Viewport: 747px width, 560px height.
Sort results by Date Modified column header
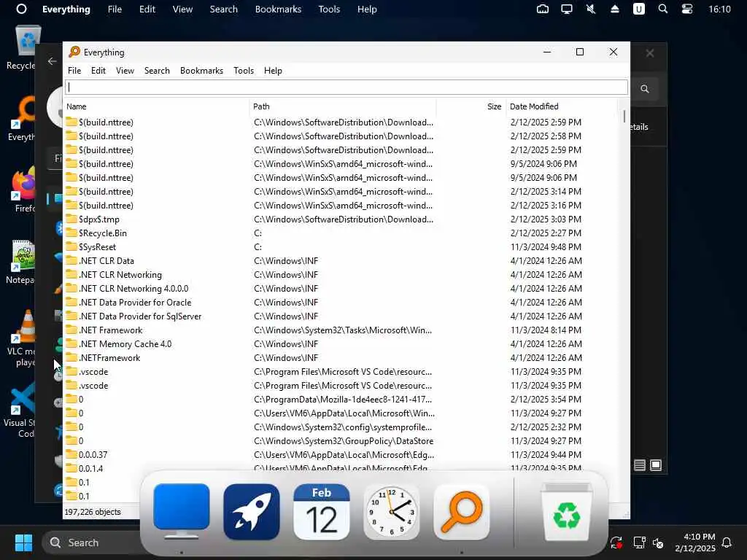pyautogui.click(x=562, y=106)
